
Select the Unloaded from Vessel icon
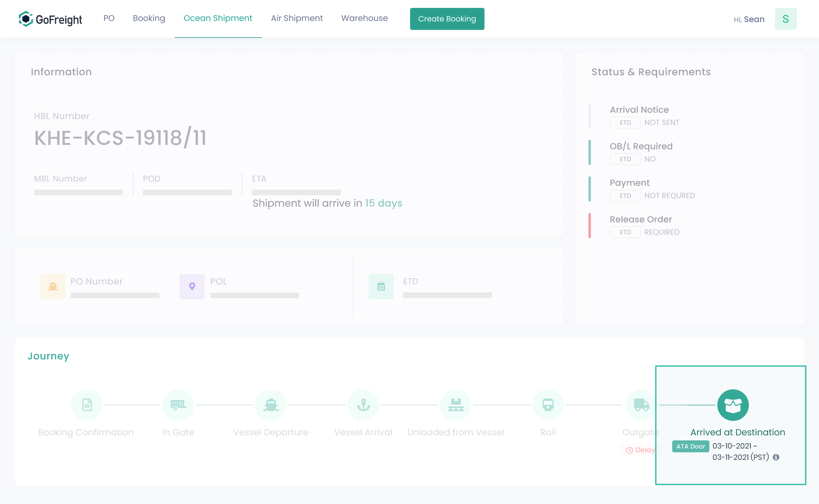(456, 405)
